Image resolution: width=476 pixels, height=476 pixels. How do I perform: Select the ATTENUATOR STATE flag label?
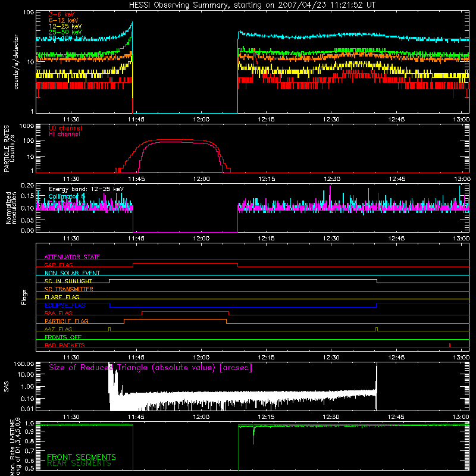(x=72, y=257)
